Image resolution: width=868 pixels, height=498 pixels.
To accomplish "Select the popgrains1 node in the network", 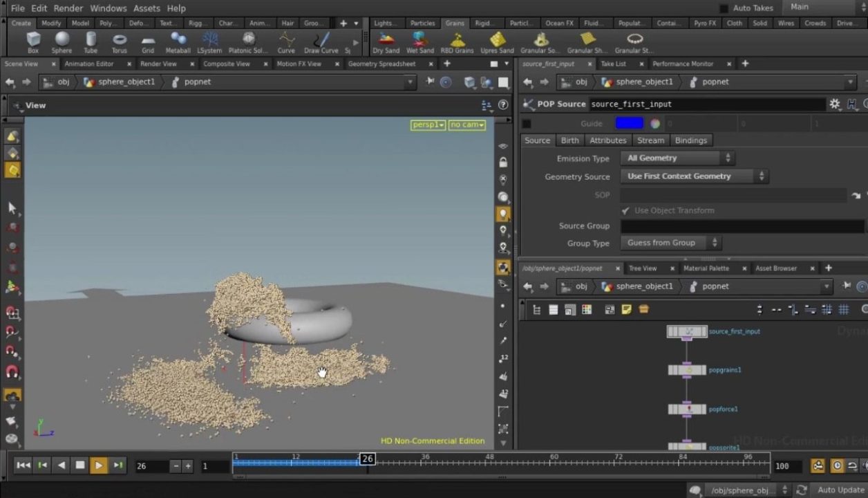I will (687, 369).
